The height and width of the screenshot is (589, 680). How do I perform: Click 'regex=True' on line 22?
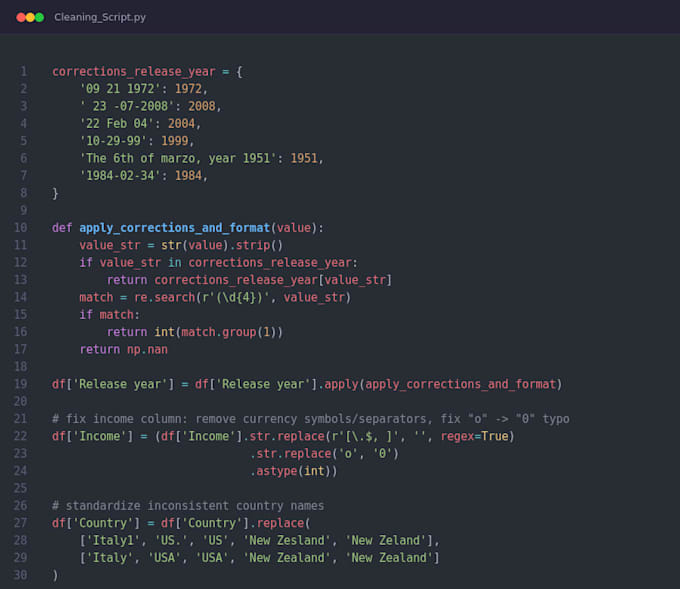(474, 436)
